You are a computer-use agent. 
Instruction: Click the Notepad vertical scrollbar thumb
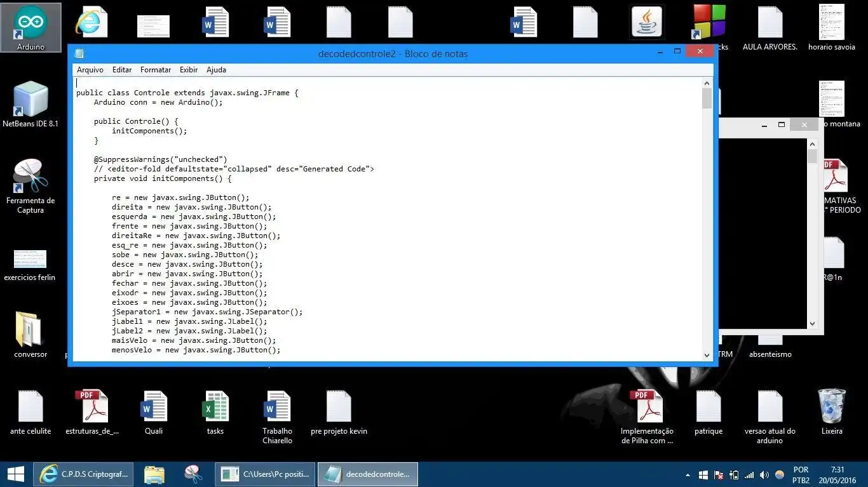tap(707, 98)
